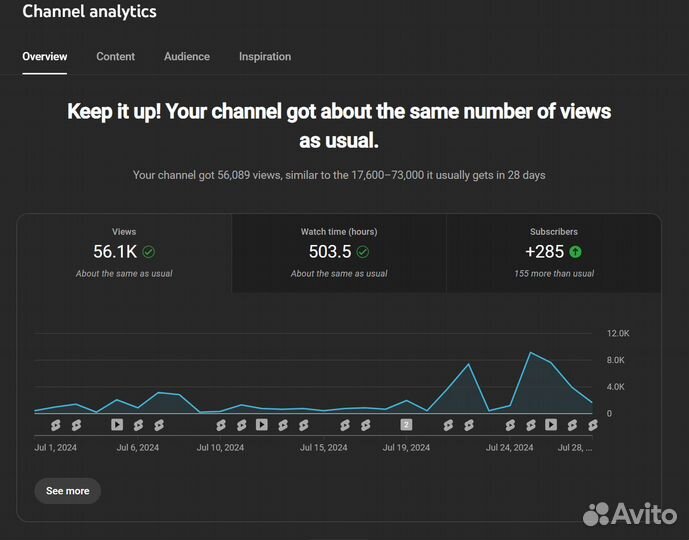Image resolution: width=689 pixels, height=540 pixels.
Task: Click the highest peak on the views chart
Action: (531, 353)
